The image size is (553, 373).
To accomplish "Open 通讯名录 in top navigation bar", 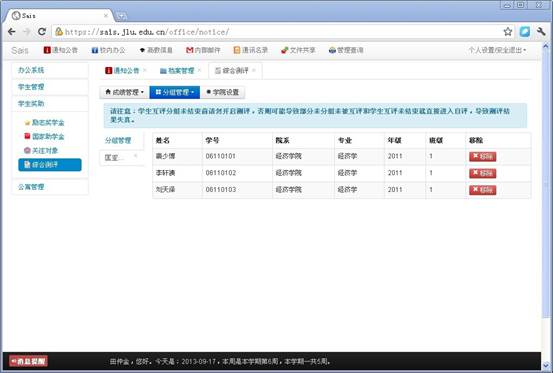I will [251, 50].
